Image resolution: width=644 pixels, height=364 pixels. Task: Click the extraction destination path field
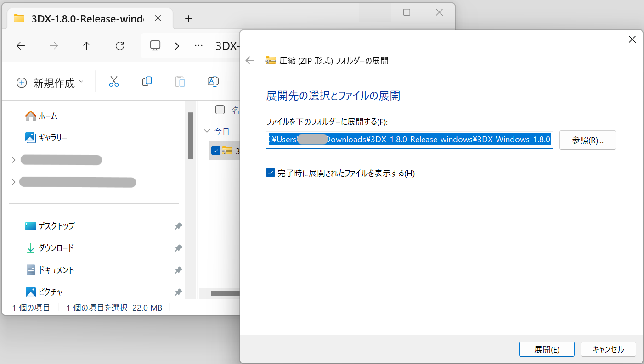click(x=409, y=140)
